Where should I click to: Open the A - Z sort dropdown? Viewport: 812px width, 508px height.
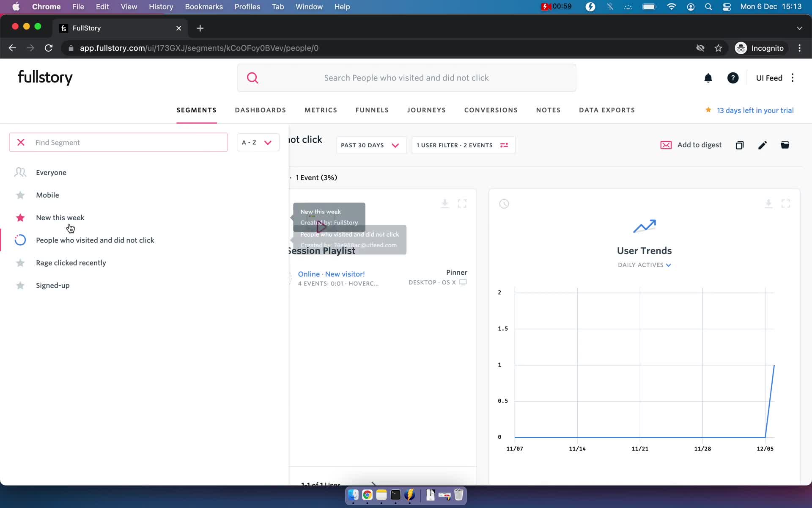tap(258, 142)
